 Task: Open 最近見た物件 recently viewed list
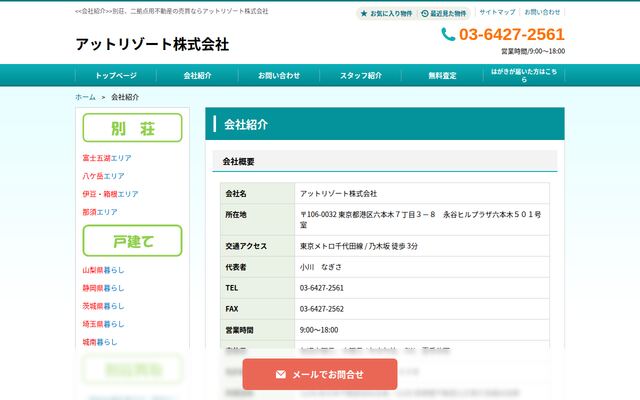pos(444,13)
